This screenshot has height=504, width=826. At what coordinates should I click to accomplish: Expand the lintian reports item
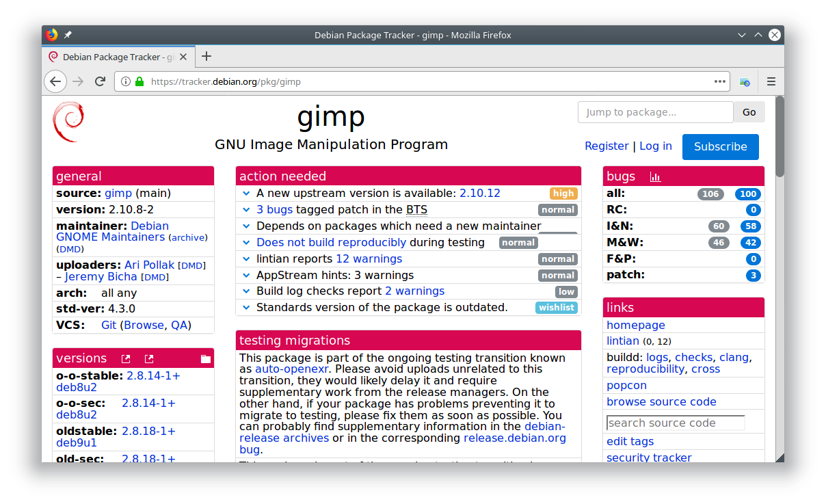click(x=247, y=259)
